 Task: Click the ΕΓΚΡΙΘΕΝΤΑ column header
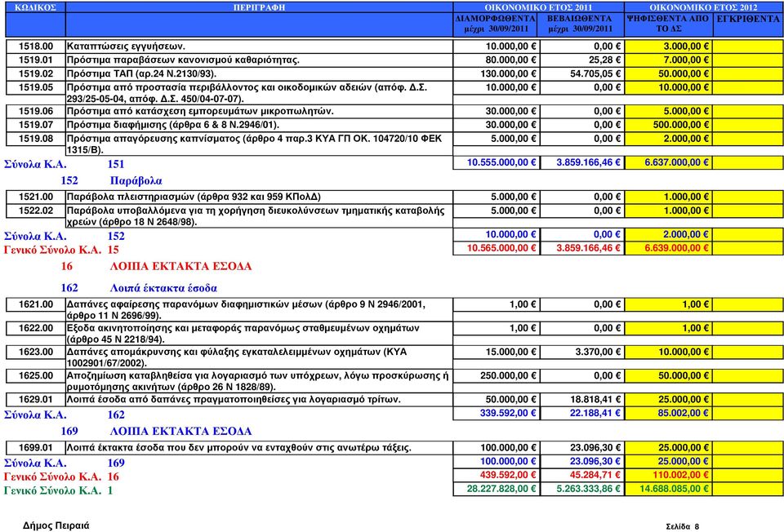(x=748, y=19)
